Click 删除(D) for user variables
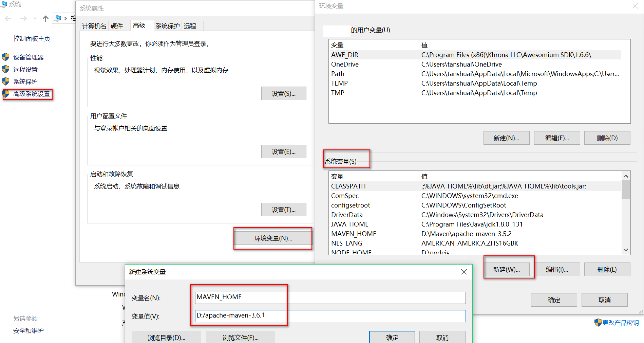The height and width of the screenshot is (343, 644). click(607, 138)
